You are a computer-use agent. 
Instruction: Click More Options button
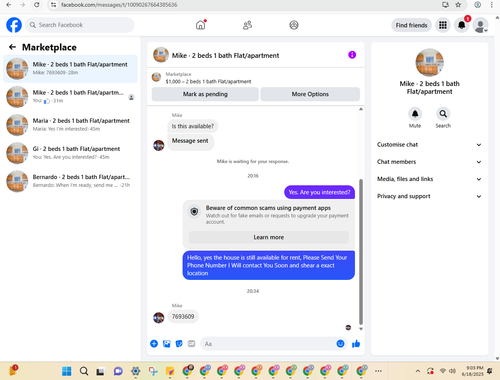coord(310,94)
